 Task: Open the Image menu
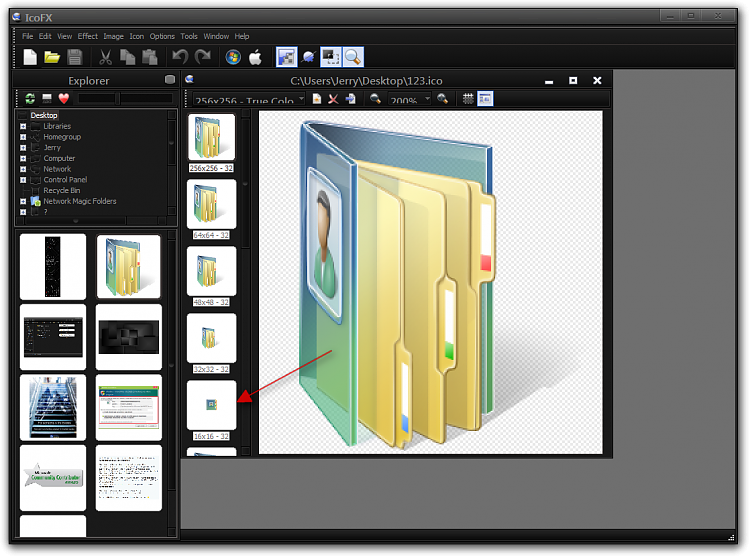pos(113,36)
